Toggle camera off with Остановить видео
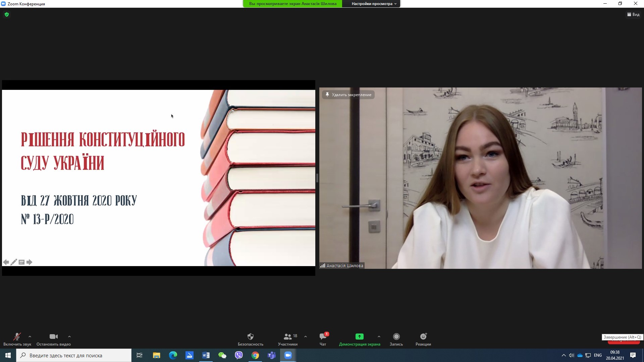Image resolution: width=644 pixels, height=362 pixels. click(54, 337)
